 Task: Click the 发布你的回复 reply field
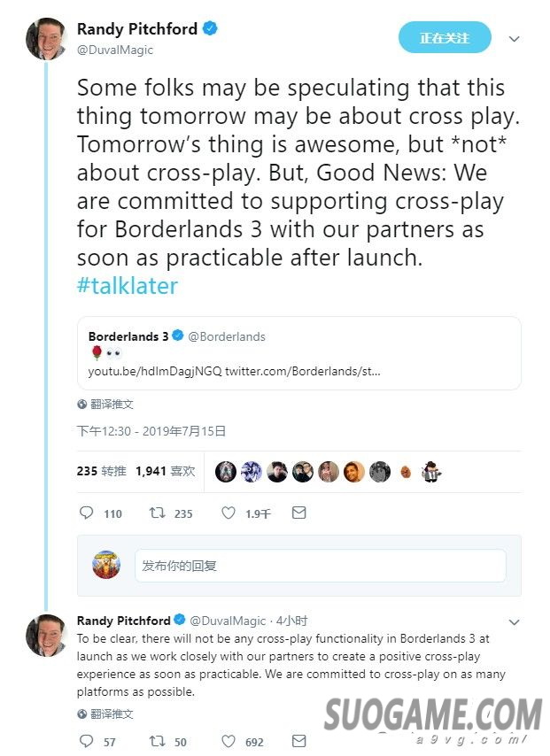[320, 566]
